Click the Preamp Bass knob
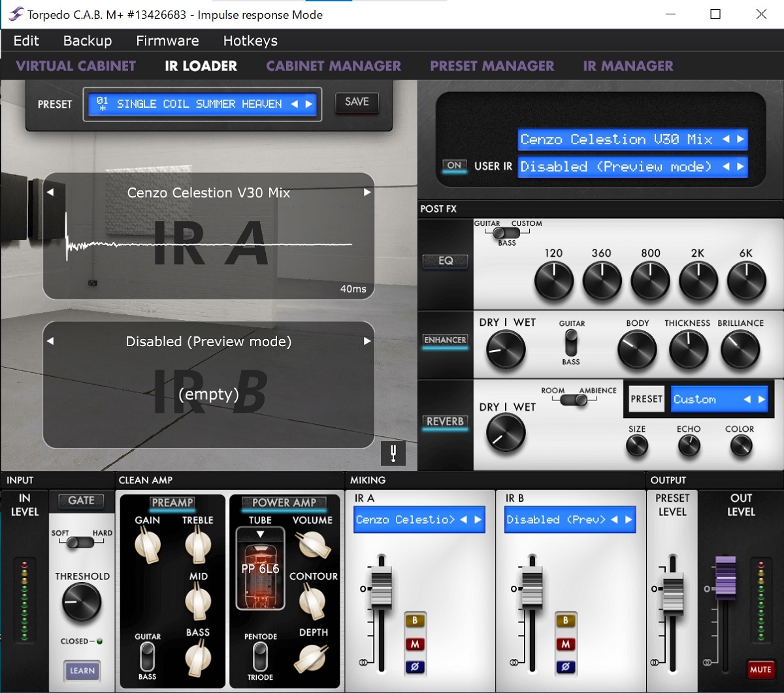 point(198,658)
